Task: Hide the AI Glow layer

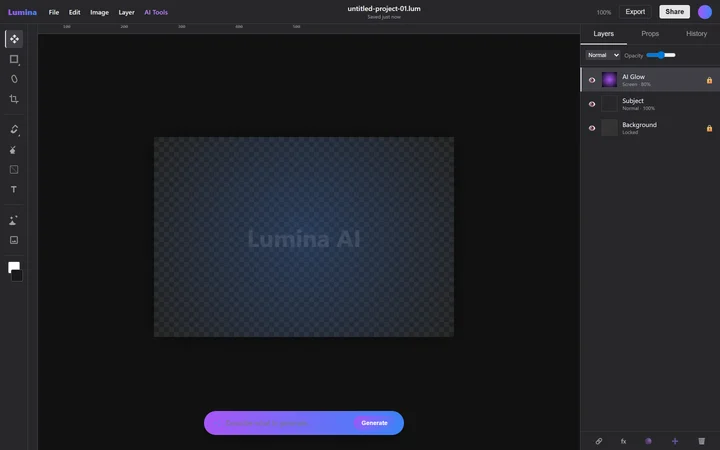Action: pyautogui.click(x=592, y=80)
